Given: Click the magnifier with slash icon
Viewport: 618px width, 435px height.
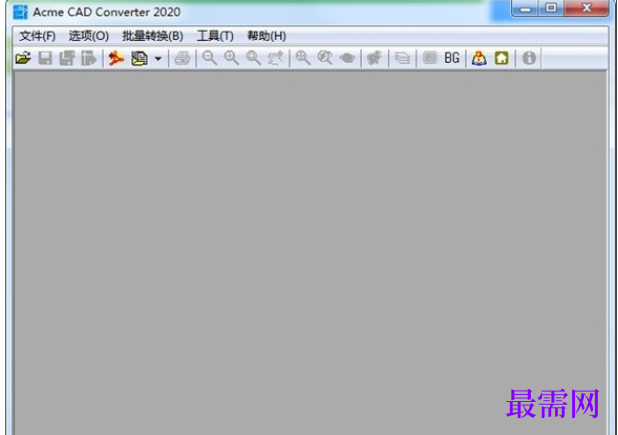Looking at the screenshot, I should tap(325, 58).
